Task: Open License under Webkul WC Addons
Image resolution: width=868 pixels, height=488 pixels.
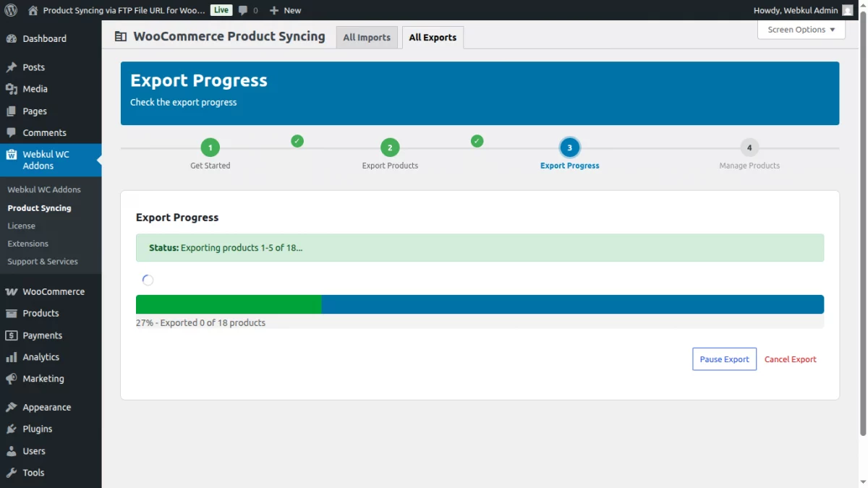Action: pyautogui.click(x=21, y=226)
